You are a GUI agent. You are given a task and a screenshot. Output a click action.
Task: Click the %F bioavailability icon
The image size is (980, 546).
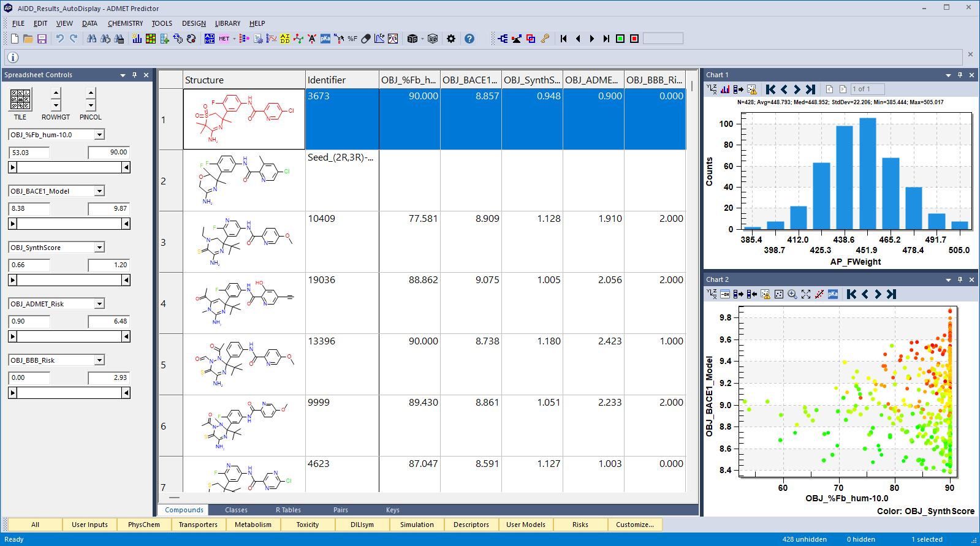coord(352,39)
